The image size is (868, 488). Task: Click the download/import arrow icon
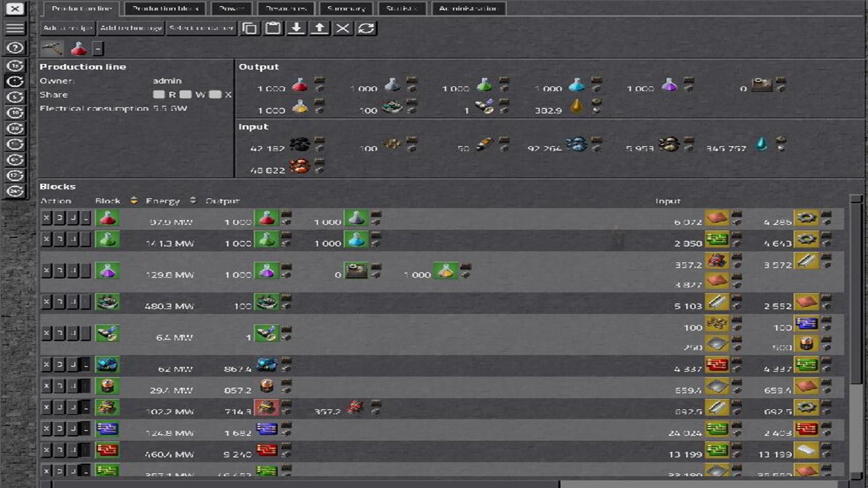click(296, 28)
